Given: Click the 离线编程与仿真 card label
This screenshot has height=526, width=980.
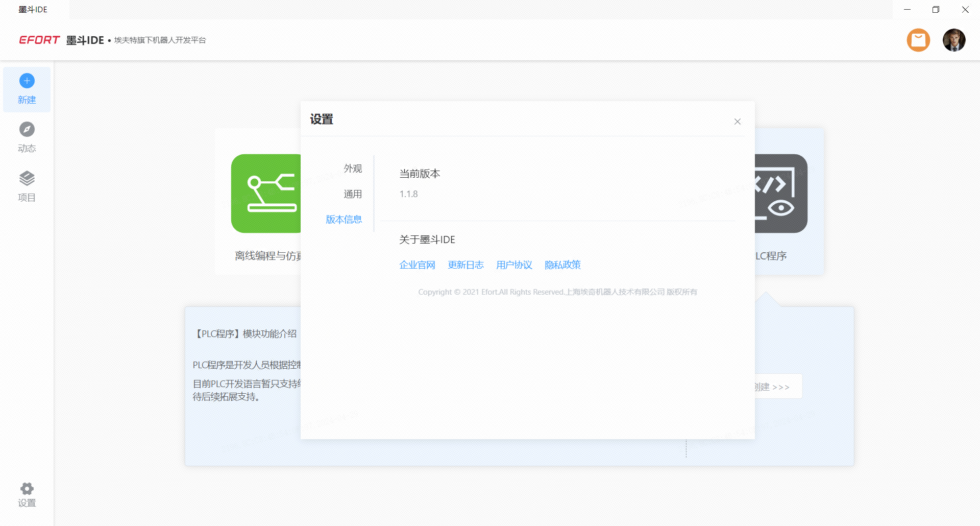Looking at the screenshot, I should pos(268,256).
